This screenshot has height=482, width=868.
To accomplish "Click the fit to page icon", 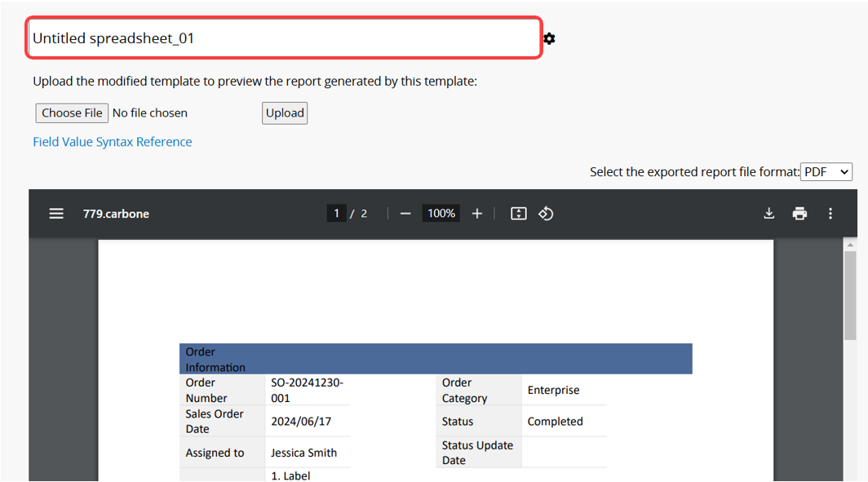I will coord(518,214).
